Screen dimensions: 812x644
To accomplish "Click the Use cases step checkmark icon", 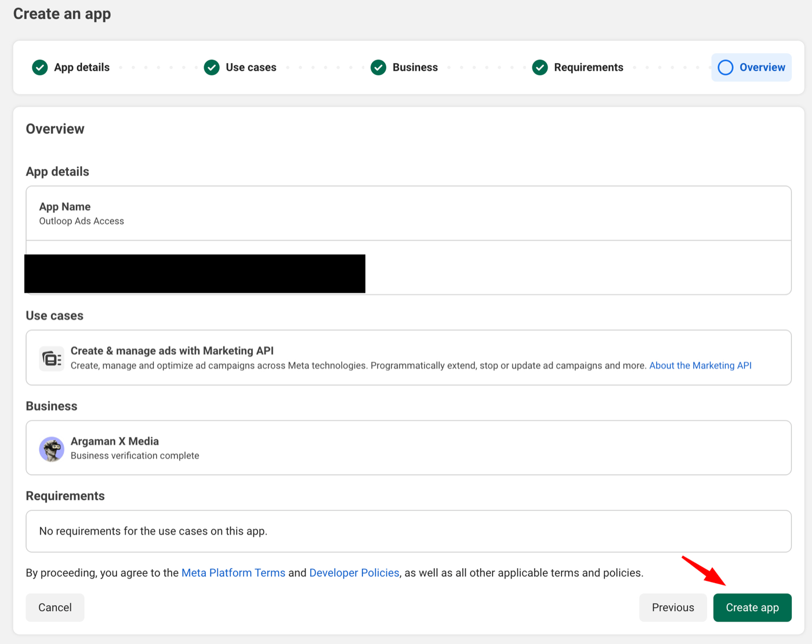I will (x=212, y=68).
